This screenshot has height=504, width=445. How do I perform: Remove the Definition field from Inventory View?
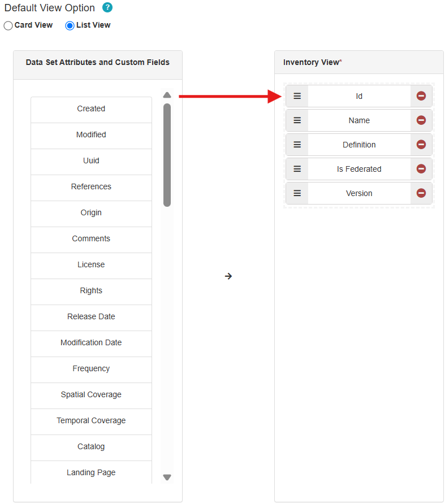[x=421, y=145]
